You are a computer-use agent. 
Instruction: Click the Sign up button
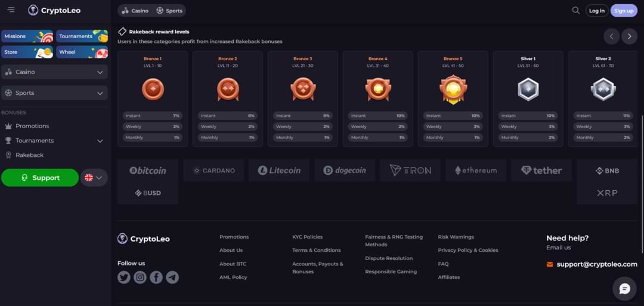click(624, 11)
